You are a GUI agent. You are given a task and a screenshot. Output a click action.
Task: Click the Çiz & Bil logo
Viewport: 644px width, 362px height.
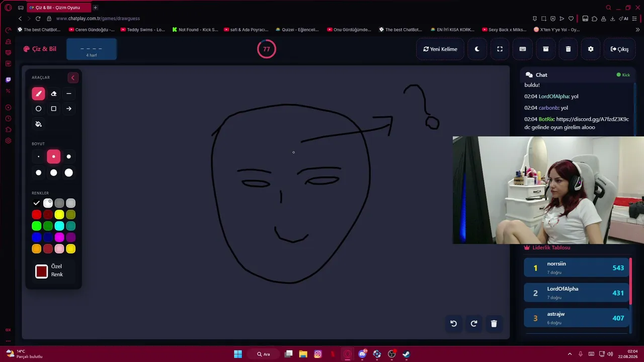pos(40,49)
